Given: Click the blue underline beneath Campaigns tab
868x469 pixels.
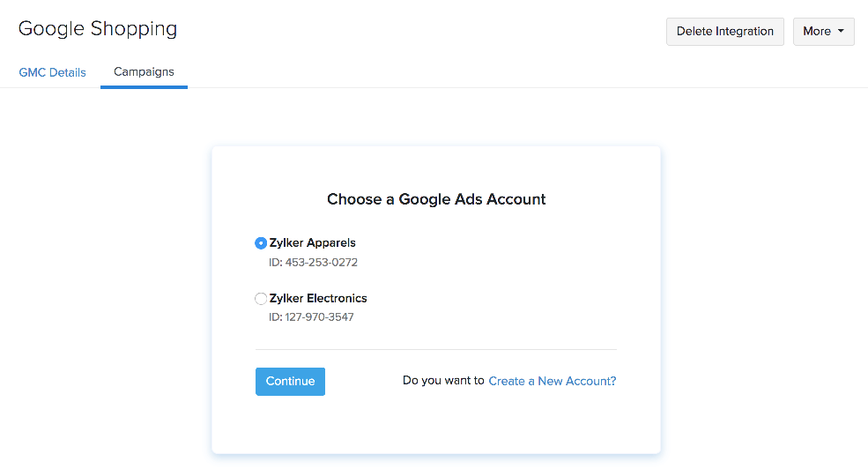Looking at the screenshot, I should coord(144,87).
